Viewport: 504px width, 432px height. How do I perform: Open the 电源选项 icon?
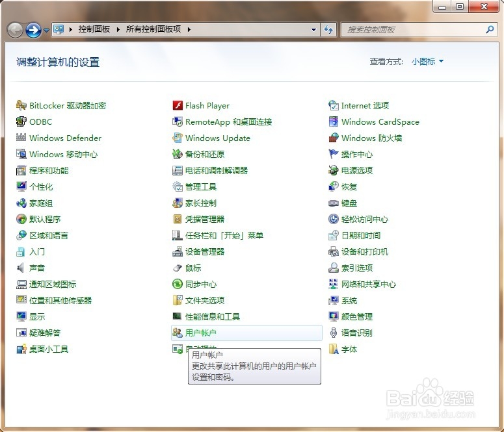click(x=334, y=170)
